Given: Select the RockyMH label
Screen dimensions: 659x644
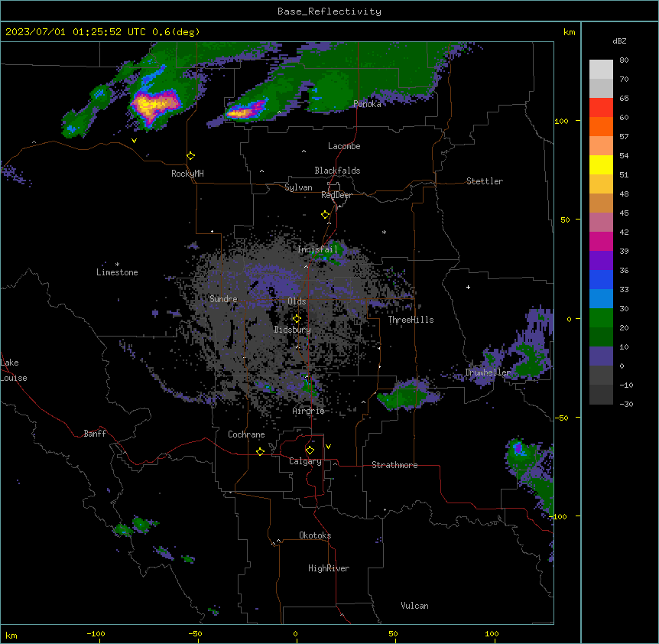Looking at the screenshot, I should pyautogui.click(x=187, y=174).
